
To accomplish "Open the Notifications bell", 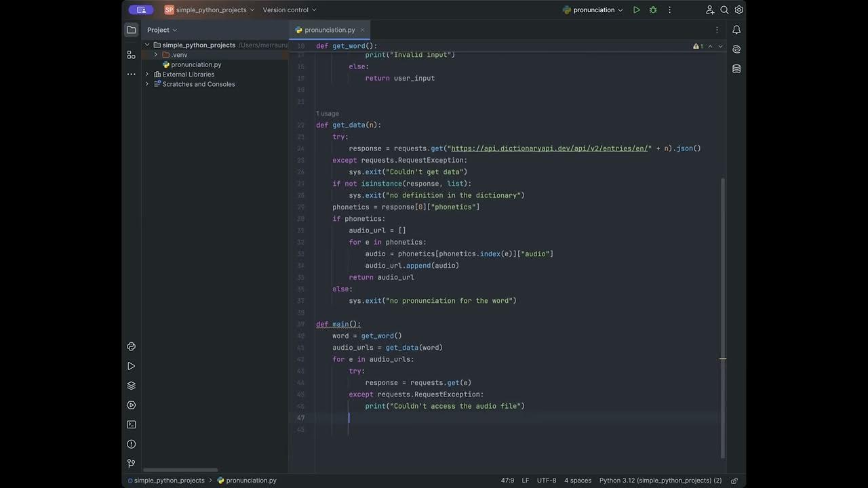I will coord(736,30).
